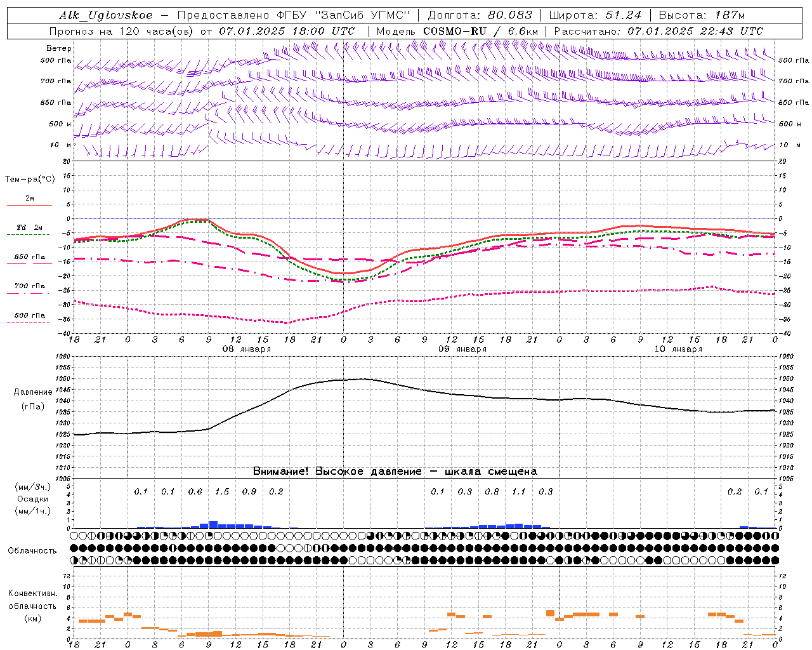The height and width of the screenshot is (650, 812).
Task: Click the 700 гПа temperature legend entry
Action: 30,286
